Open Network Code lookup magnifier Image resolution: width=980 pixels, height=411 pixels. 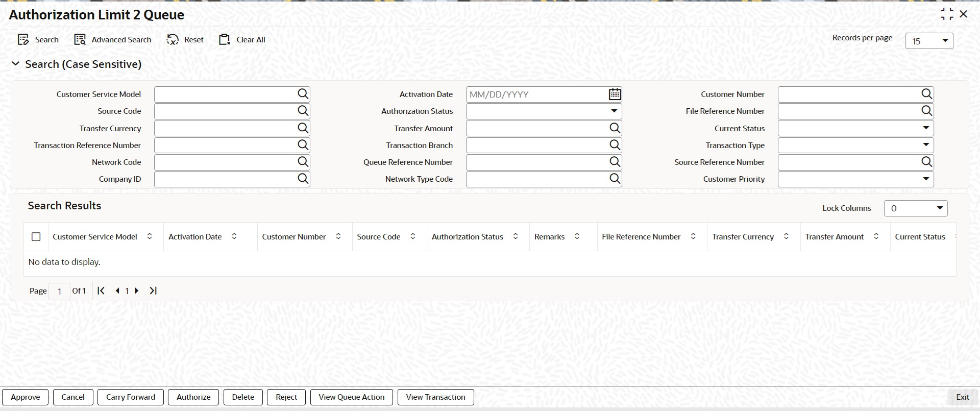303,162
